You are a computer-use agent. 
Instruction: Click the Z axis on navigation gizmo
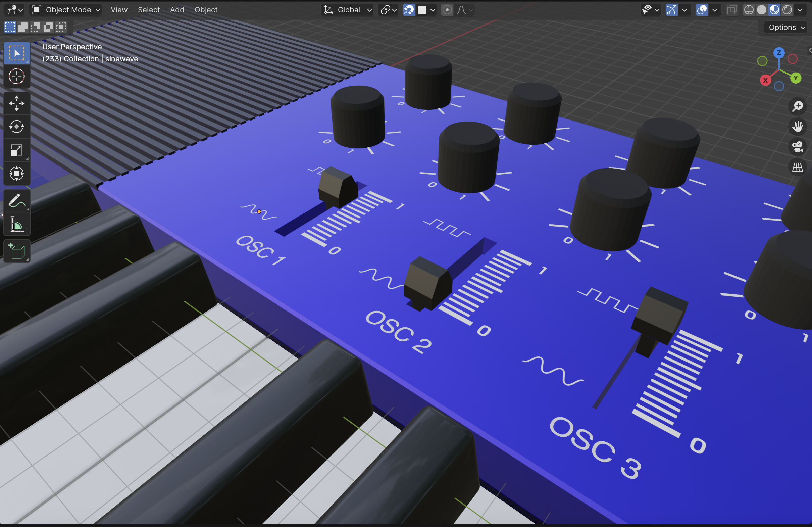pos(778,53)
